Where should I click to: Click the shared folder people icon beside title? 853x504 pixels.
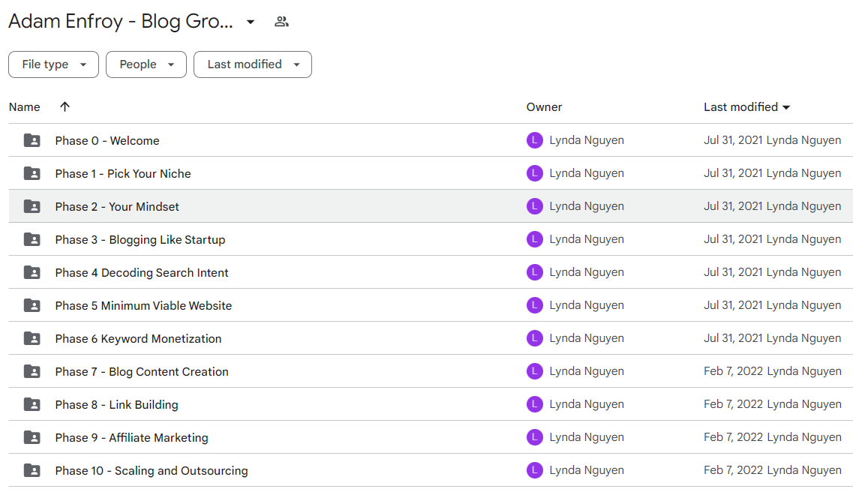coord(281,22)
